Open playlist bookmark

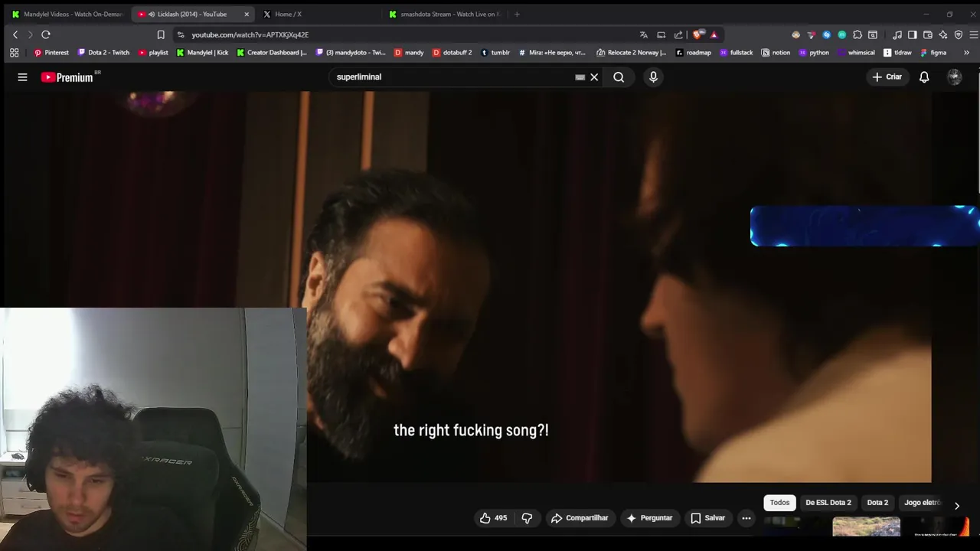pos(153,53)
